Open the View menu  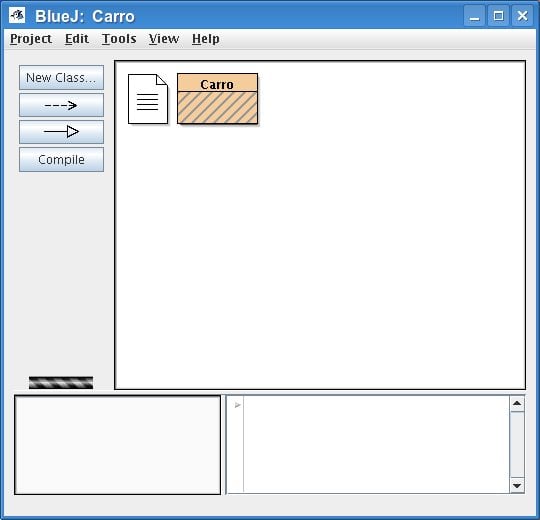tap(164, 39)
